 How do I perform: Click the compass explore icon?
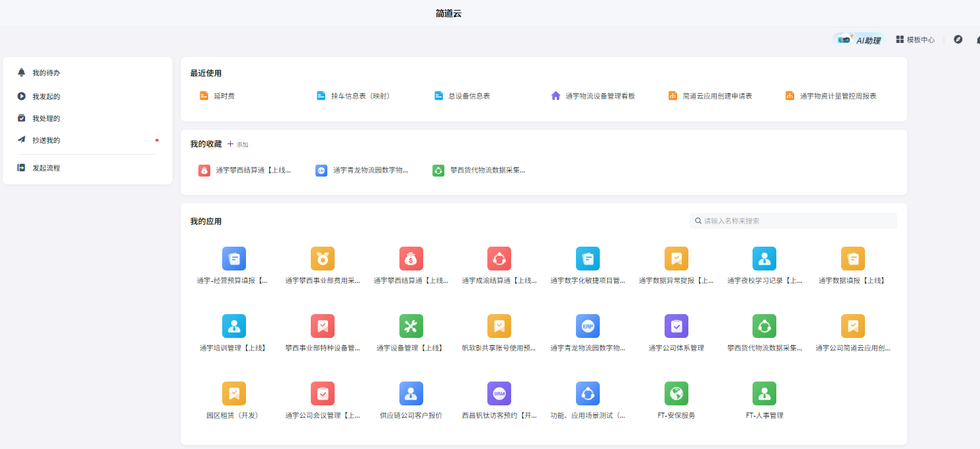pos(958,40)
